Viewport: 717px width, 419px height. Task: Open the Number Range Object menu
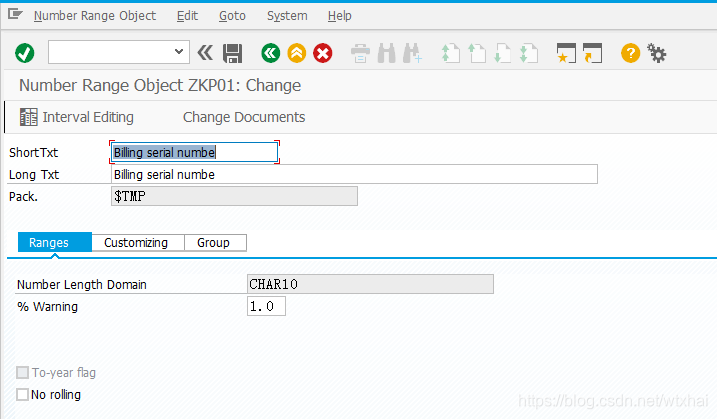(95, 16)
